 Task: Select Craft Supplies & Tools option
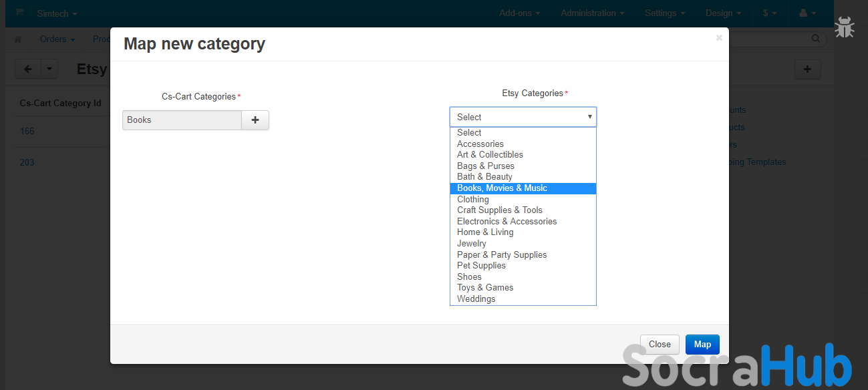pyautogui.click(x=523, y=210)
